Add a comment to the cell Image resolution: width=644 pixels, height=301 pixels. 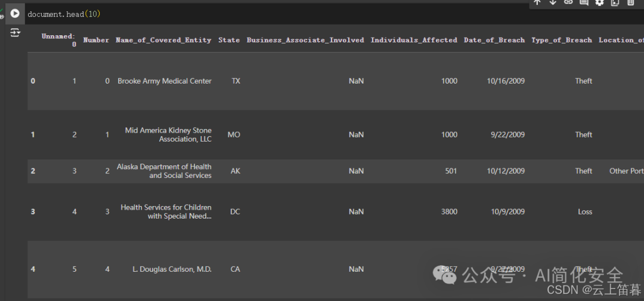click(584, 2)
